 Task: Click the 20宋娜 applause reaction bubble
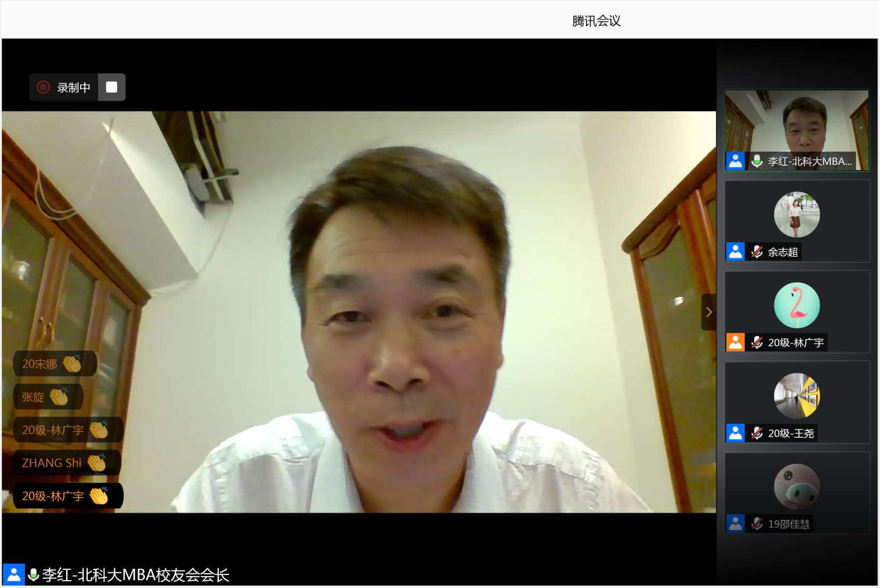point(54,364)
